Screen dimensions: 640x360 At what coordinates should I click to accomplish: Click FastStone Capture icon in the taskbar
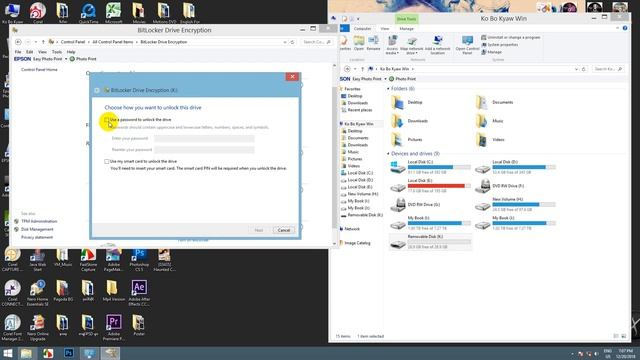48,353
